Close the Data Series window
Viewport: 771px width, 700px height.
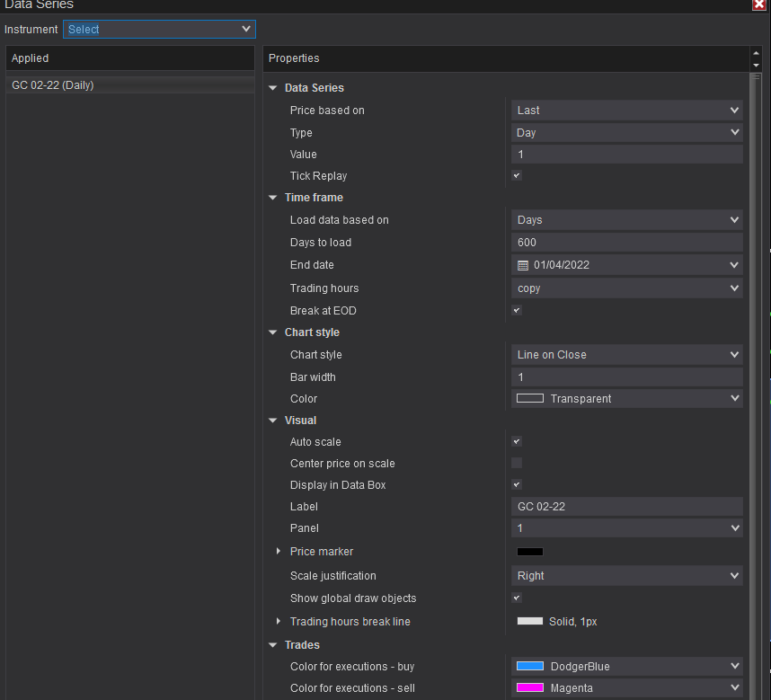758,4
